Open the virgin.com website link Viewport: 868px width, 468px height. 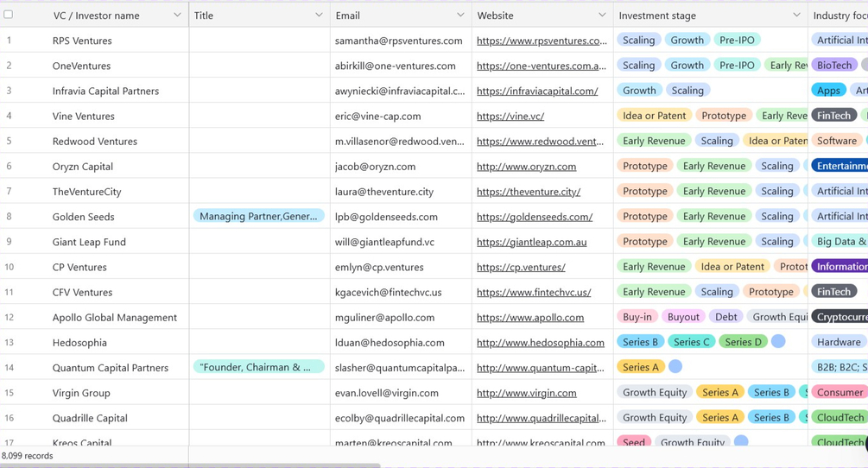[x=526, y=394]
